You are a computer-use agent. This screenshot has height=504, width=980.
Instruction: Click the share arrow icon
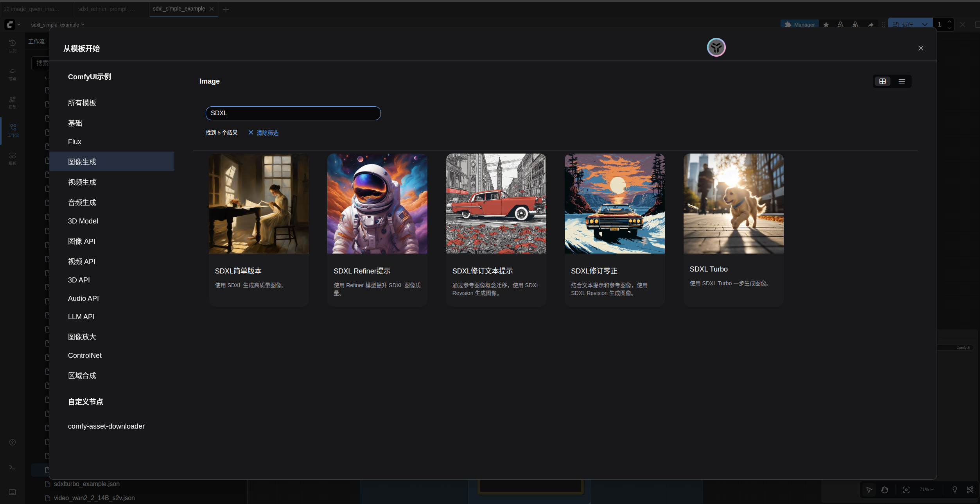tap(871, 25)
